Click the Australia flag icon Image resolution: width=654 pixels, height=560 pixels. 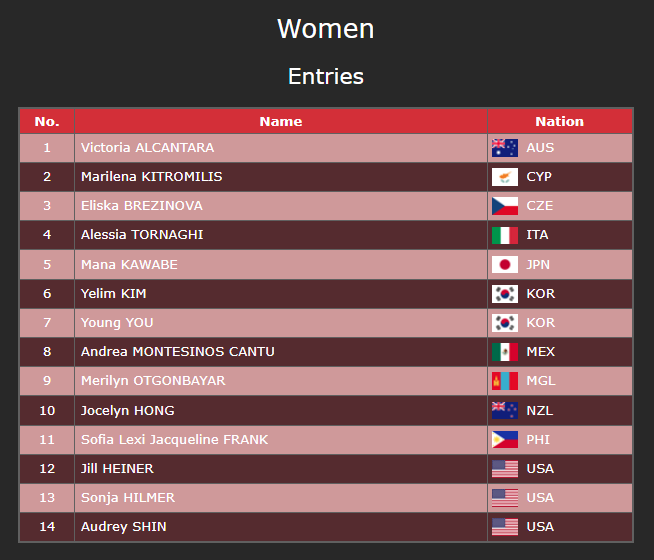pos(504,148)
